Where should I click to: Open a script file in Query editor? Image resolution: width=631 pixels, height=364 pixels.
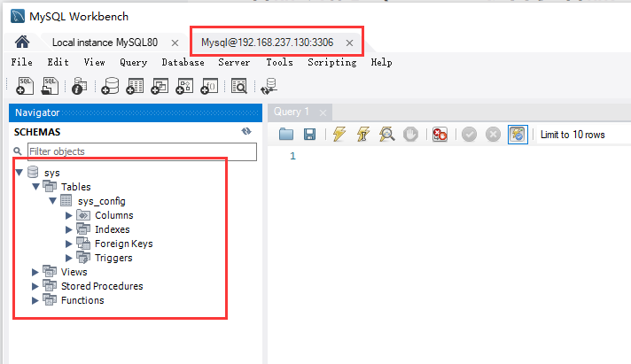286,134
